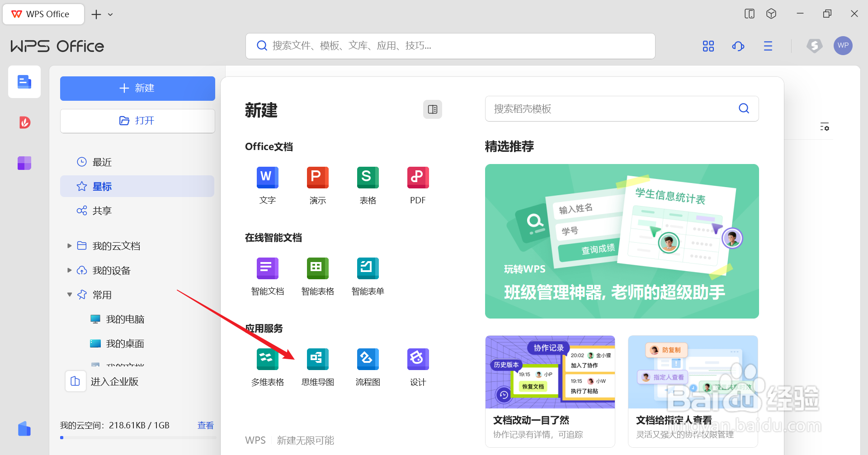The height and width of the screenshot is (455, 868).
Task: Create a new 演示 presentation
Action: click(x=318, y=185)
